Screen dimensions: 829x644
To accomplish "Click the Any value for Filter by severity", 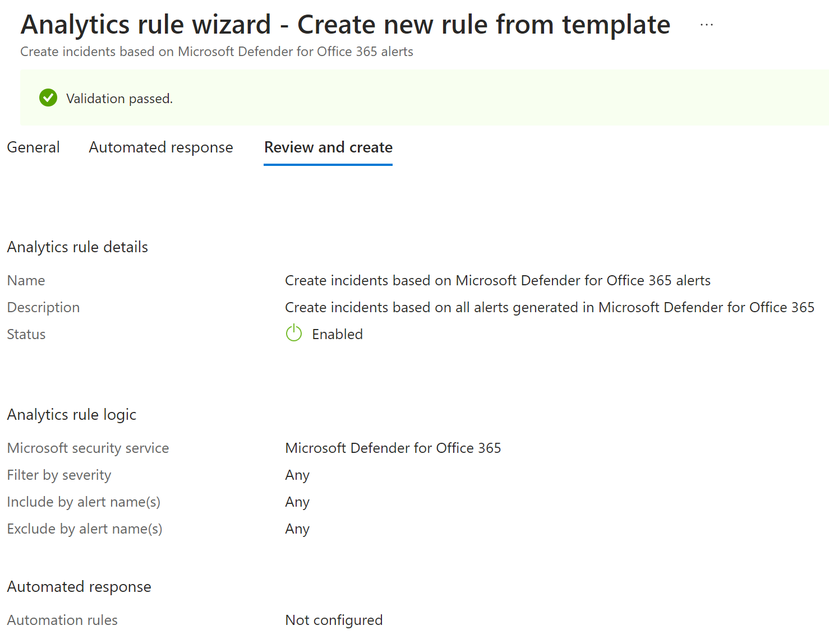I will [297, 475].
